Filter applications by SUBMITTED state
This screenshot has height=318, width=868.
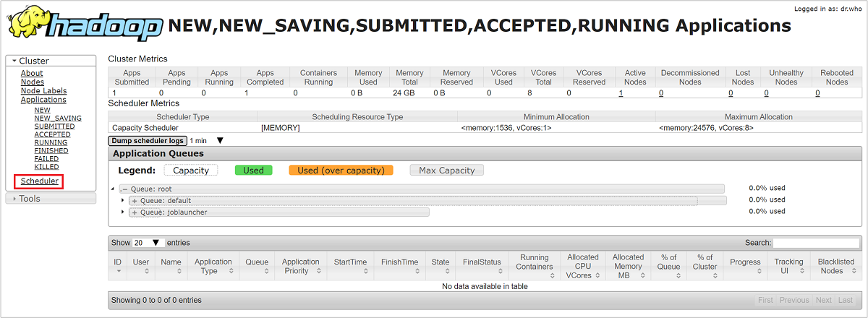(54, 126)
